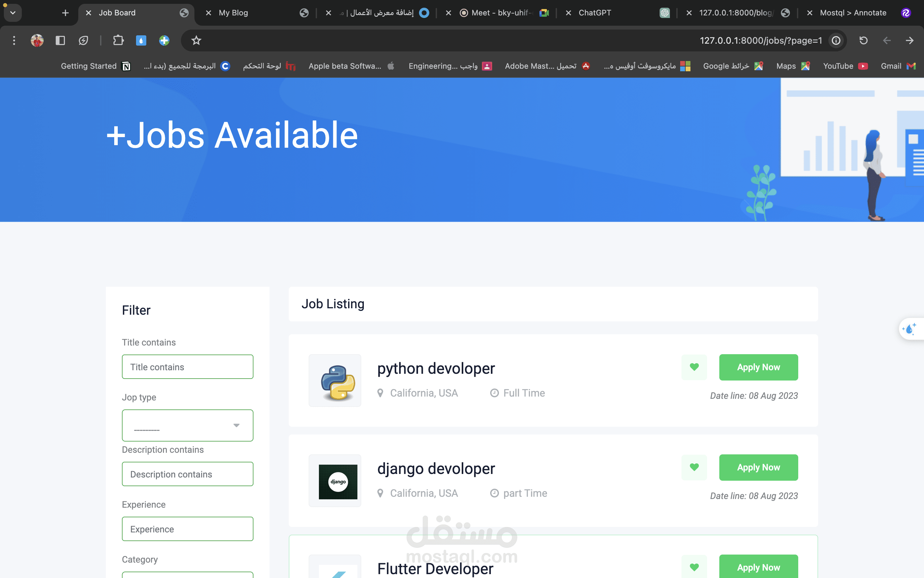Image resolution: width=924 pixels, height=578 pixels.
Task: Open the Adobe Mast... تحميل bookmark
Action: click(x=547, y=66)
